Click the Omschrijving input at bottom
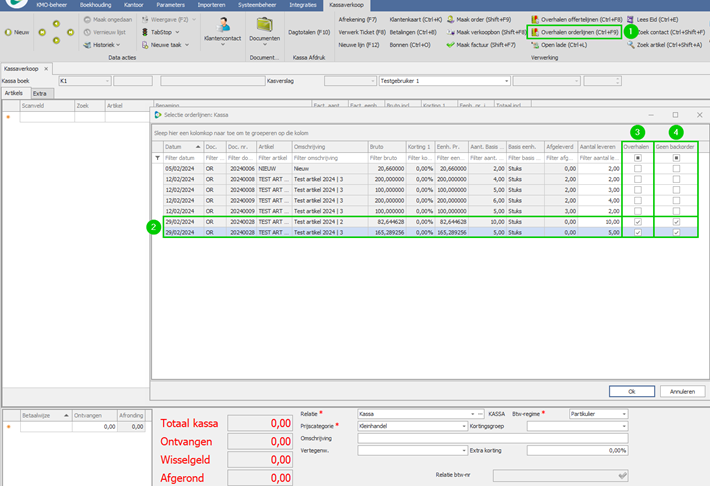The height and width of the screenshot is (486, 710). pyautogui.click(x=493, y=438)
